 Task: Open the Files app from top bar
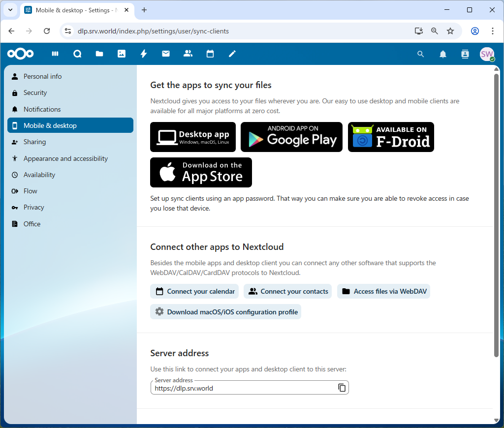[x=99, y=54]
